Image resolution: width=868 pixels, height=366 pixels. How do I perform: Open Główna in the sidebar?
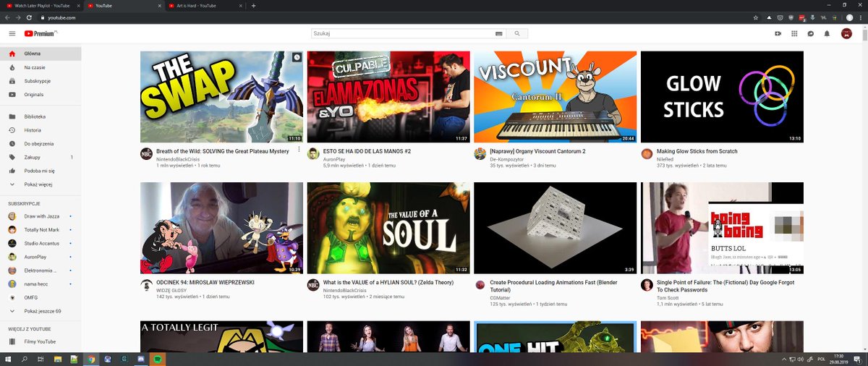point(41,54)
